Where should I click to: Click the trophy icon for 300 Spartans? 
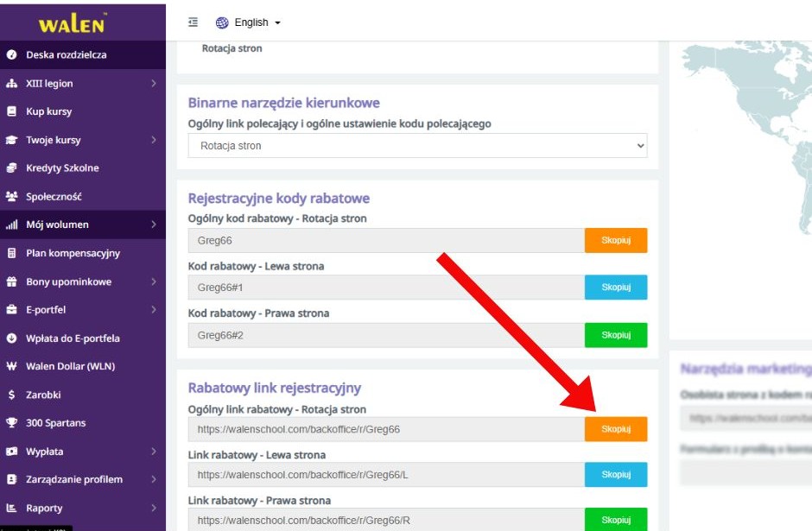point(11,423)
